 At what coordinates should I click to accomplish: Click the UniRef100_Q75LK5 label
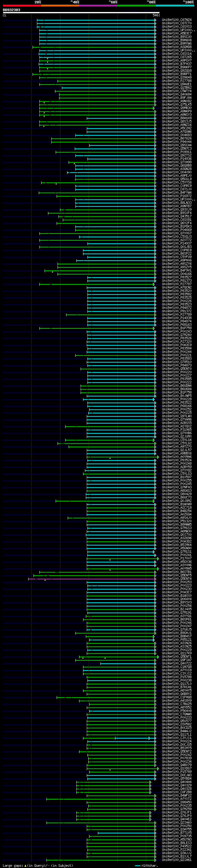point(177,104)
